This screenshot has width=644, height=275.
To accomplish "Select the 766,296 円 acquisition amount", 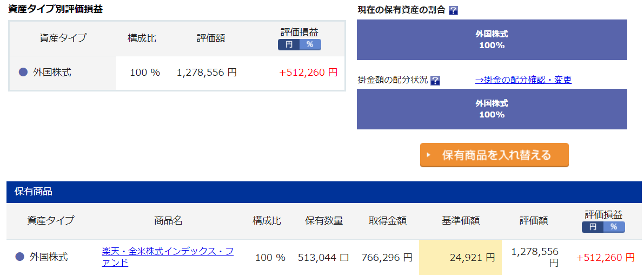I will click(387, 258).
